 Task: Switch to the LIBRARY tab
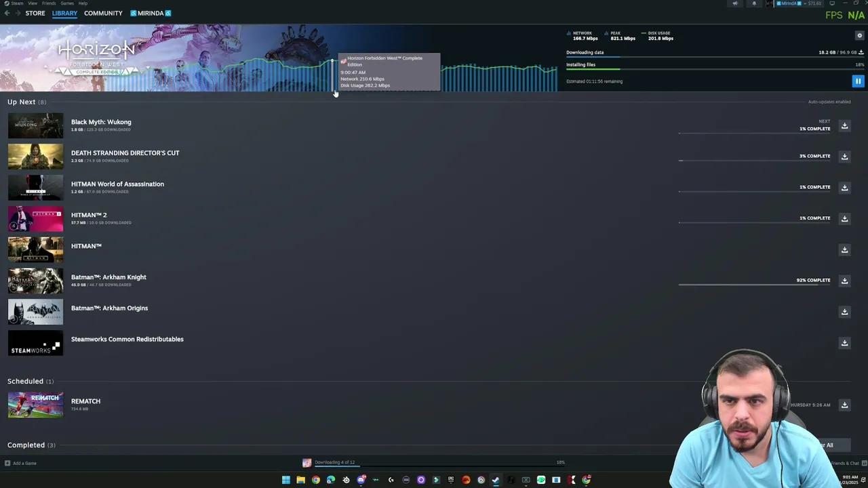(64, 13)
